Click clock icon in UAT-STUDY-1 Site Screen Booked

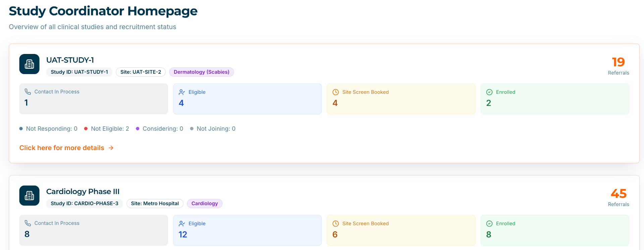pos(335,92)
